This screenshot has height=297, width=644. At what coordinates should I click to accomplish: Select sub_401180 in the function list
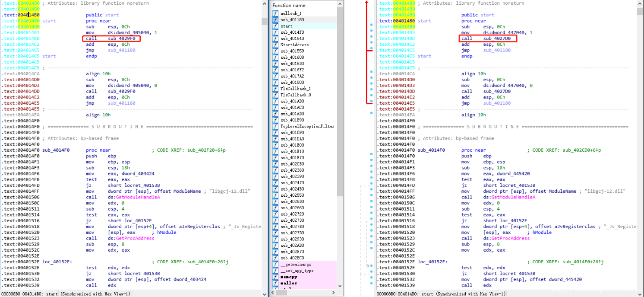[x=292, y=20]
